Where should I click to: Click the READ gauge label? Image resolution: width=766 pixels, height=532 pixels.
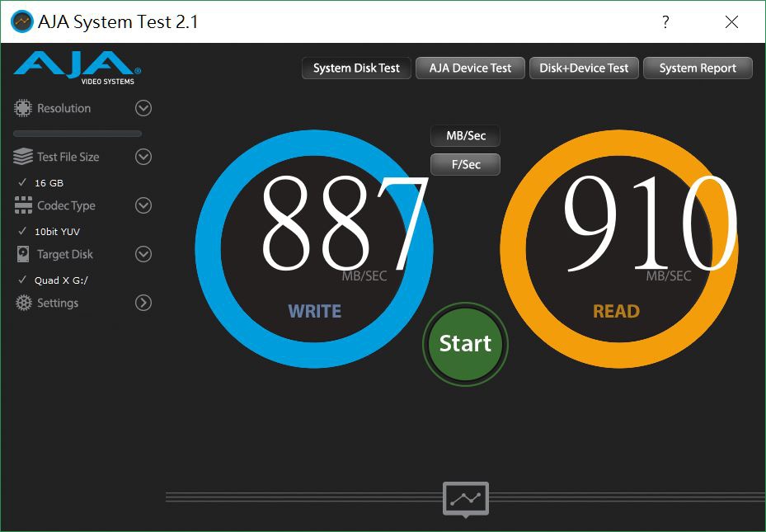pos(616,311)
